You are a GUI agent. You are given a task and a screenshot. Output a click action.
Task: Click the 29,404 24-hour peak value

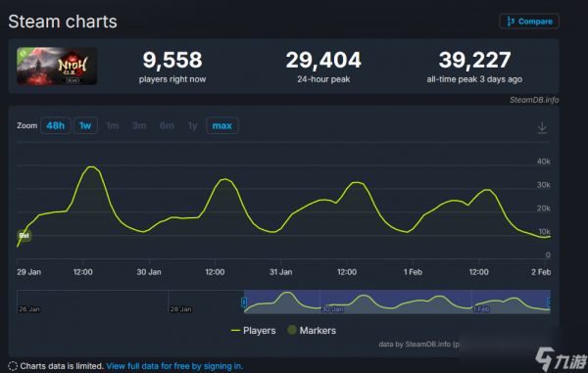tap(323, 60)
